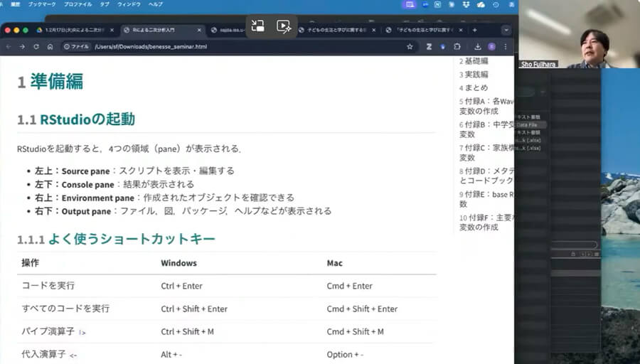640x364 pixels.
Task: Open the Extensions puzzle icon
Action: [457, 46]
